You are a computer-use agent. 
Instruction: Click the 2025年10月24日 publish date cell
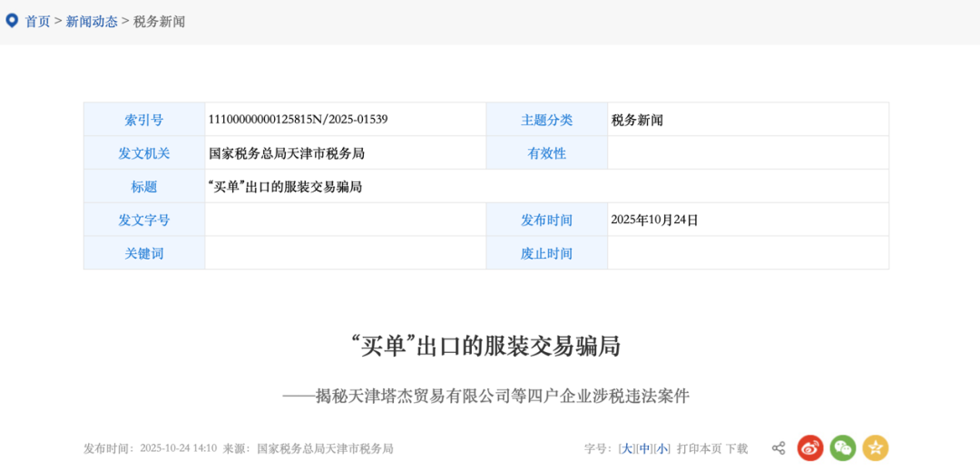(654, 220)
